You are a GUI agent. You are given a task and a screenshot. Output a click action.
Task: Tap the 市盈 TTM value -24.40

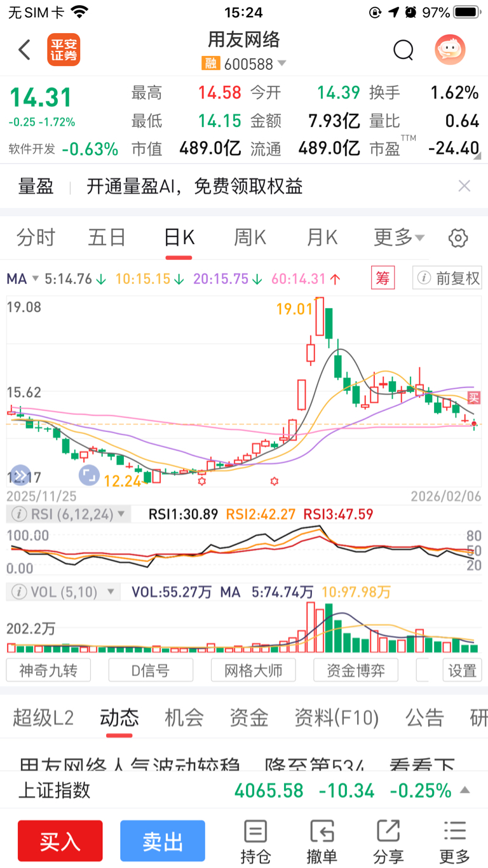coord(454,149)
